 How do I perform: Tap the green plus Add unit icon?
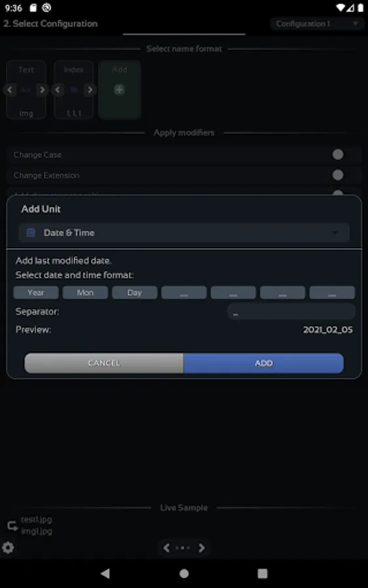click(x=120, y=90)
